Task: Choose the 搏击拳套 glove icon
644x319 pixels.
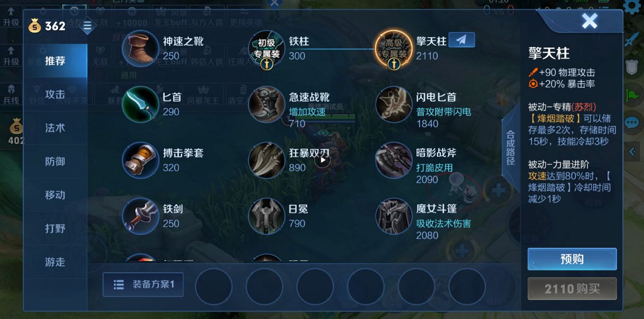Action: [140, 160]
